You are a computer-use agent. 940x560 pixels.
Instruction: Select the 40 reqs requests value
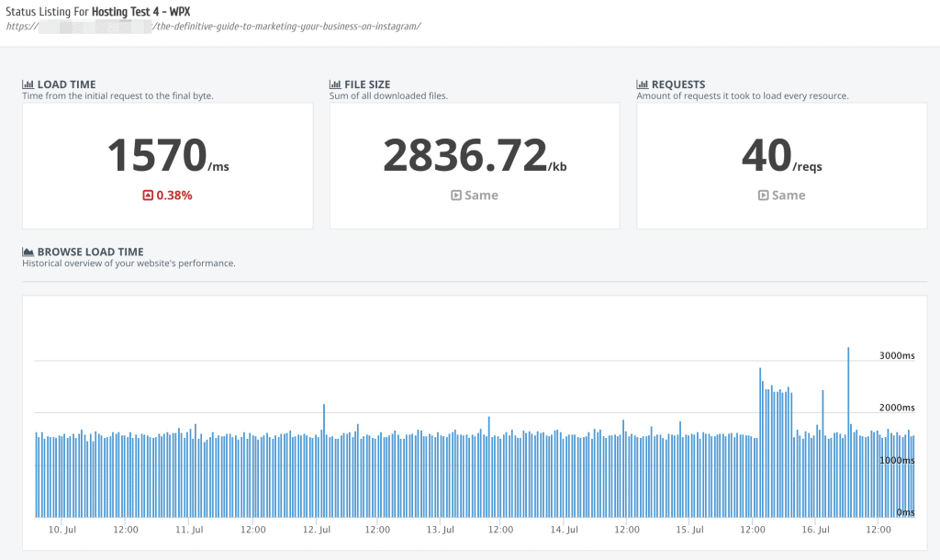767,155
